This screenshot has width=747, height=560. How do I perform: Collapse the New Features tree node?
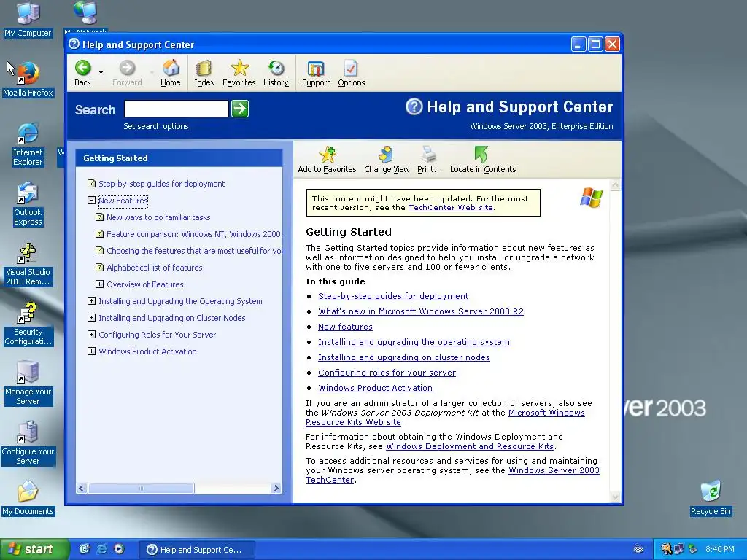click(91, 201)
